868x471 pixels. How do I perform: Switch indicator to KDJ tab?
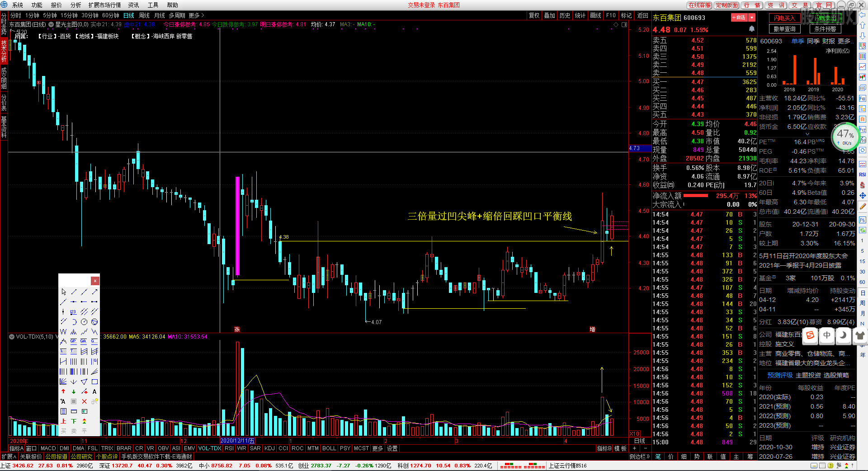click(x=269, y=448)
